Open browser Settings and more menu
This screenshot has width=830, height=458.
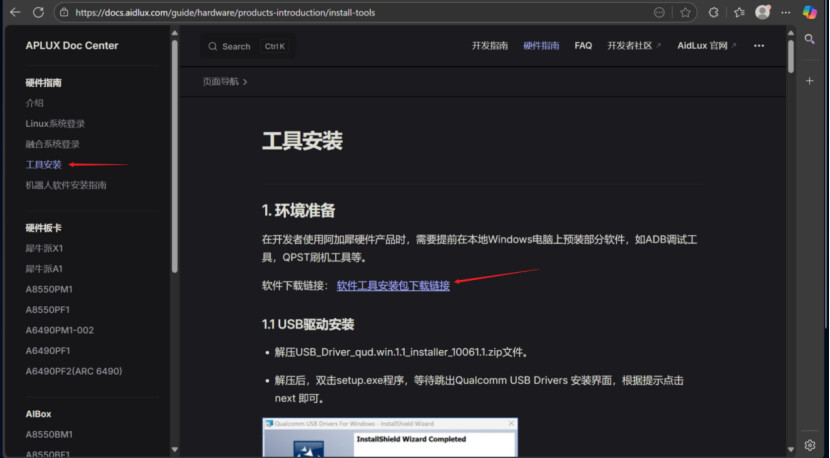pyautogui.click(x=786, y=13)
